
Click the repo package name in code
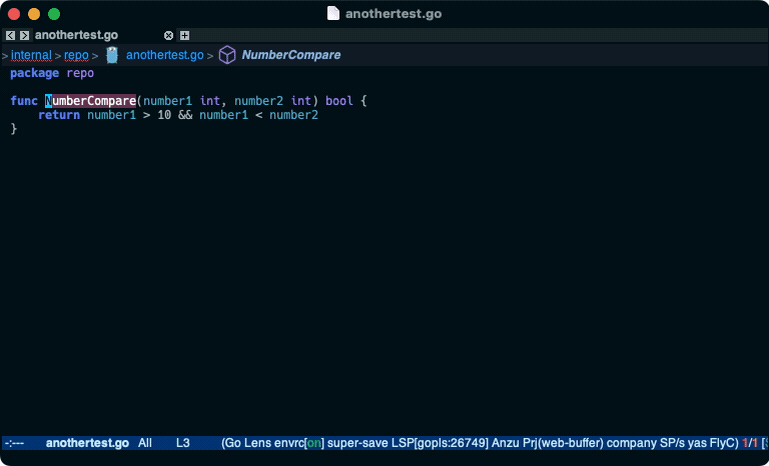80,74
